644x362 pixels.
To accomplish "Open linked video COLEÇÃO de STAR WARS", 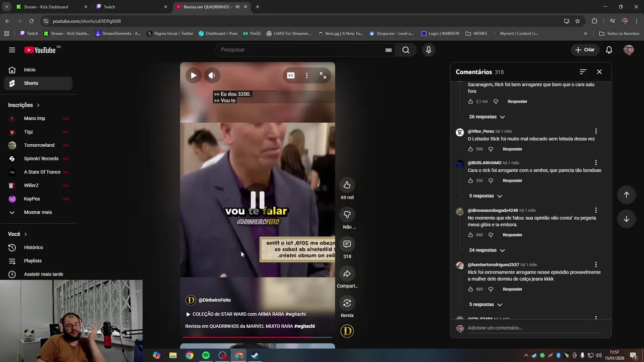I will click(x=246, y=314).
